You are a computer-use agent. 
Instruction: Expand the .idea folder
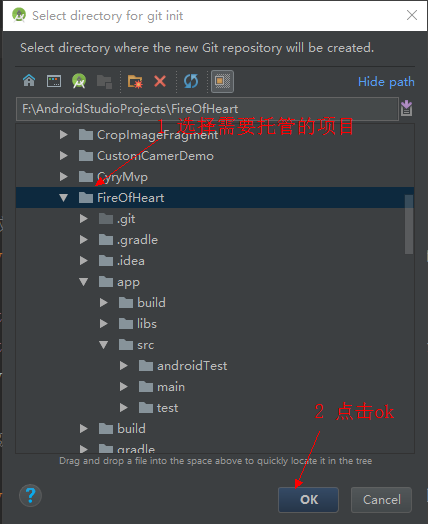84,261
